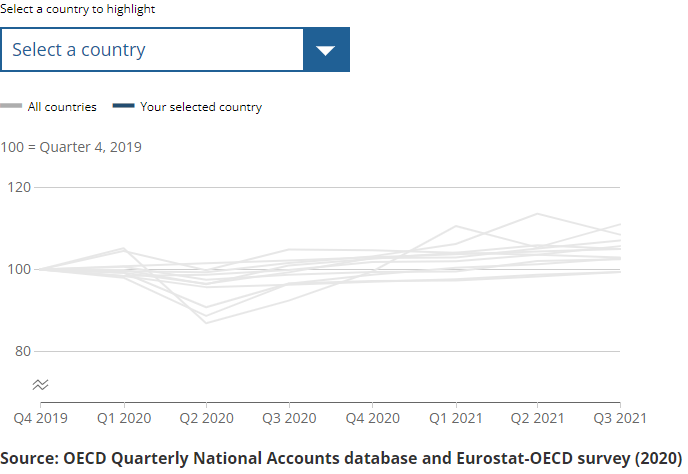Click the '100 = Quarter 4, 2019' note
Screen dimensions: 688x474
(x=71, y=147)
